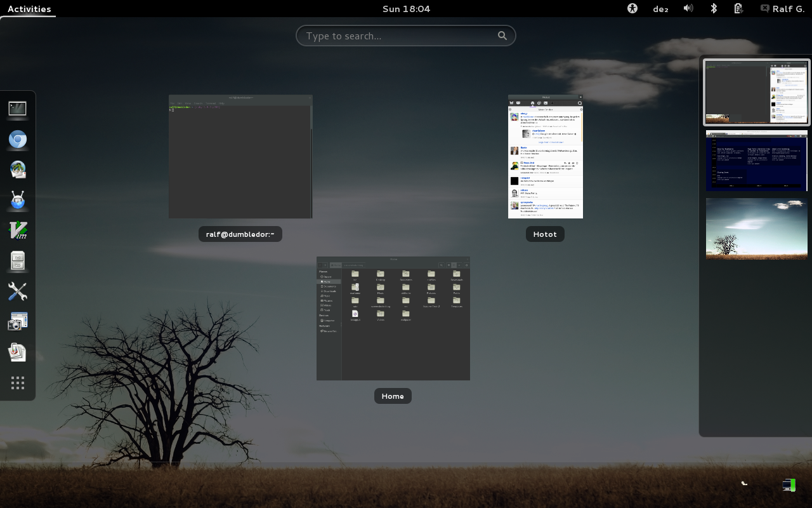Show all applications grid

[18, 383]
